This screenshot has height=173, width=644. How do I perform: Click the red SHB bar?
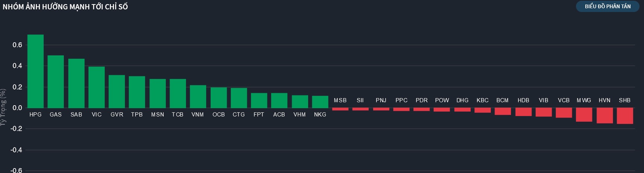pyautogui.click(x=625, y=116)
